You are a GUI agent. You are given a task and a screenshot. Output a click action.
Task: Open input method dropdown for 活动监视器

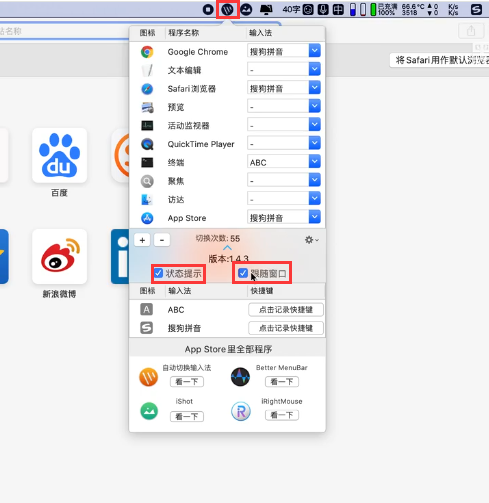[x=314, y=125]
